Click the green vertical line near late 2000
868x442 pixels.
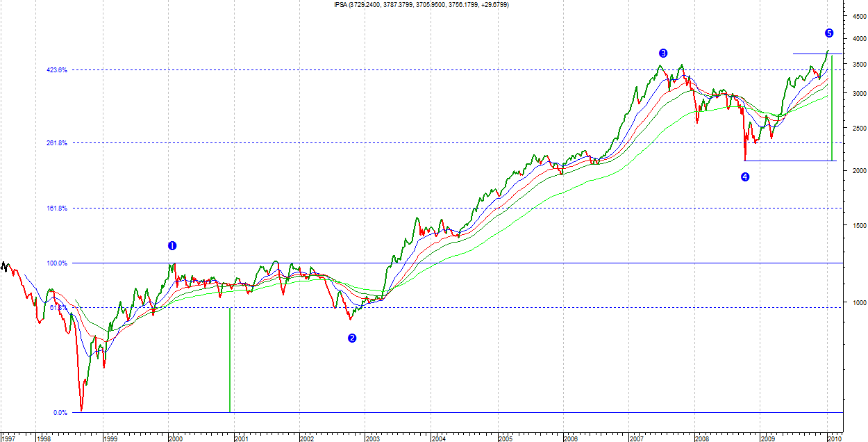click(229, 359)
